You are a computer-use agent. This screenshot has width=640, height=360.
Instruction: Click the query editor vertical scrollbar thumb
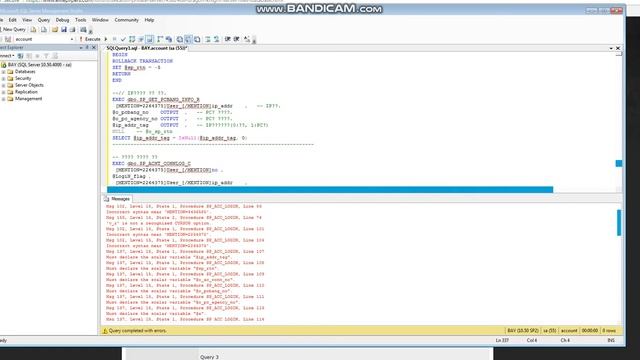tap(619, 163)
